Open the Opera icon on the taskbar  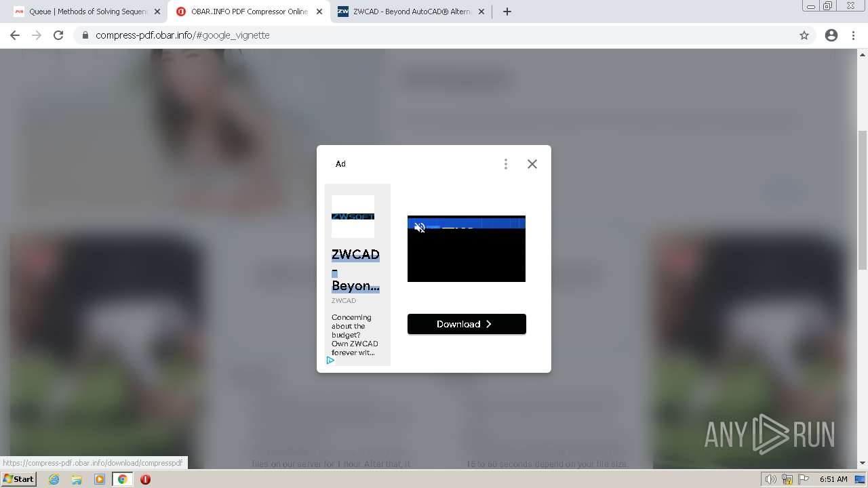145,479
